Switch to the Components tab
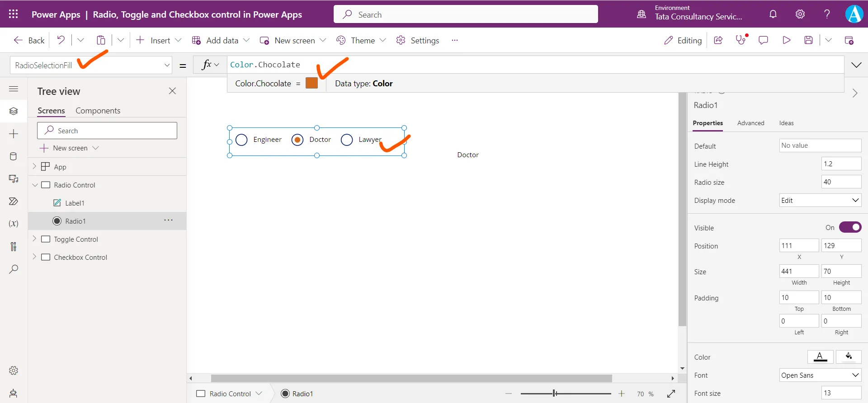The image size is (868, 403). coord(98,111)
